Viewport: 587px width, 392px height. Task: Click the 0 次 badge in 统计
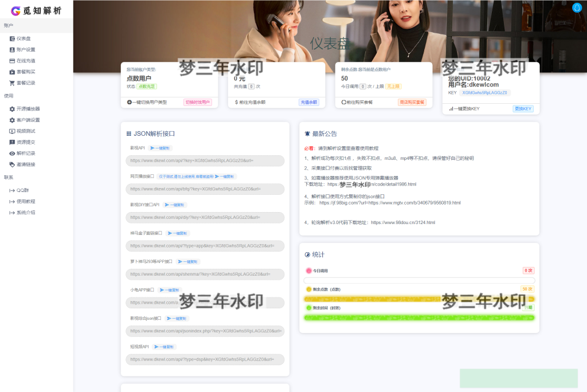[528, 271]
